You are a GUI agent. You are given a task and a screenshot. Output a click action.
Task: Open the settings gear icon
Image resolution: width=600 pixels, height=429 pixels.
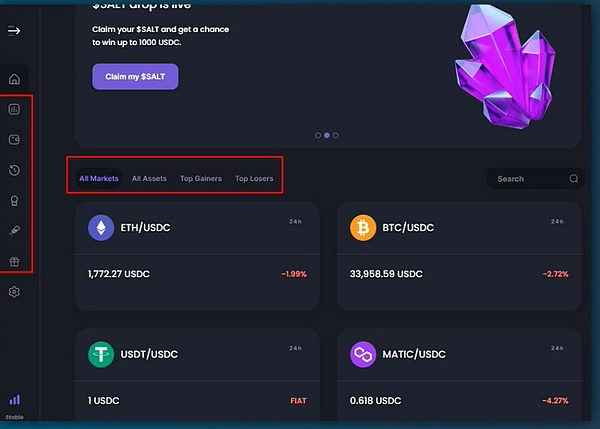click(x=14, y=292)
